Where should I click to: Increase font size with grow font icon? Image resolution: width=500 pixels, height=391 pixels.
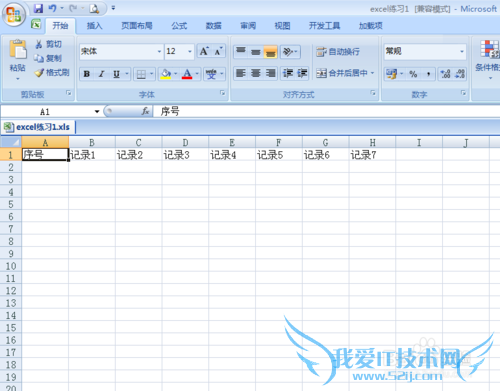(204, 51)
